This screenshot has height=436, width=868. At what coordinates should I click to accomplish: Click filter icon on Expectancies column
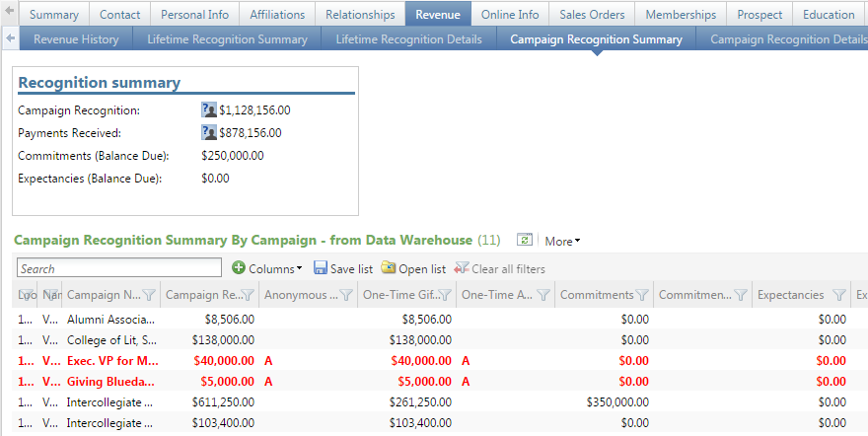[838, 294]
